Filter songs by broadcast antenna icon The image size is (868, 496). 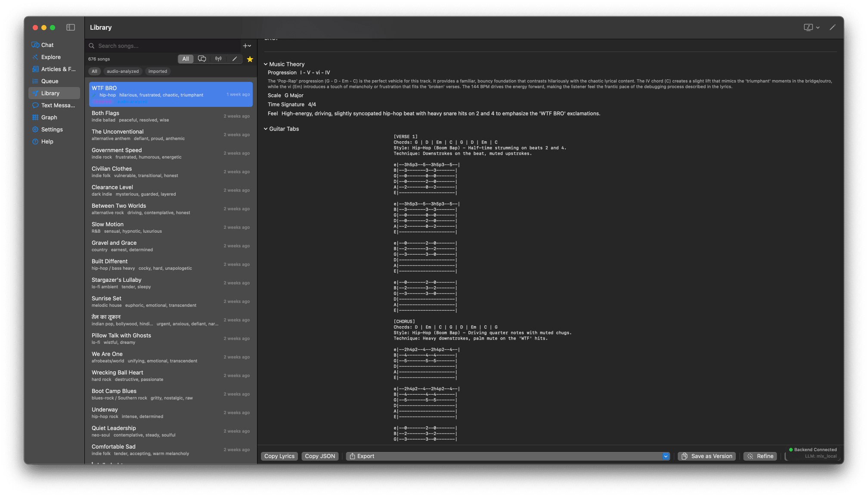[218, 59]
